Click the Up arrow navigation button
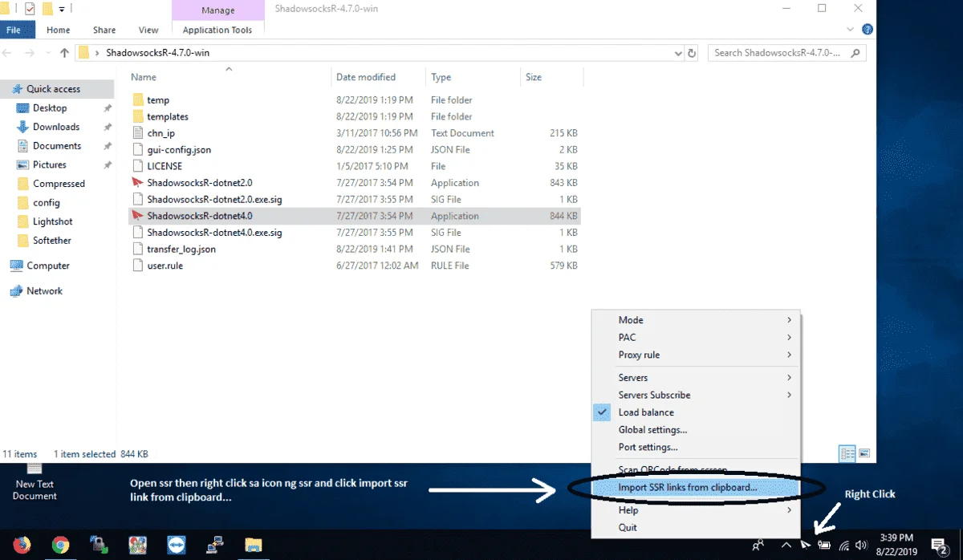 coord(64,53)
